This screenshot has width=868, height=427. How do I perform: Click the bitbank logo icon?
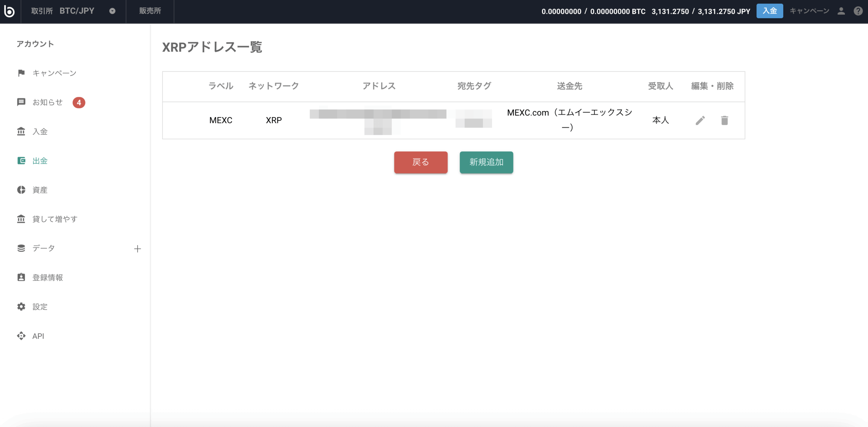9,11
